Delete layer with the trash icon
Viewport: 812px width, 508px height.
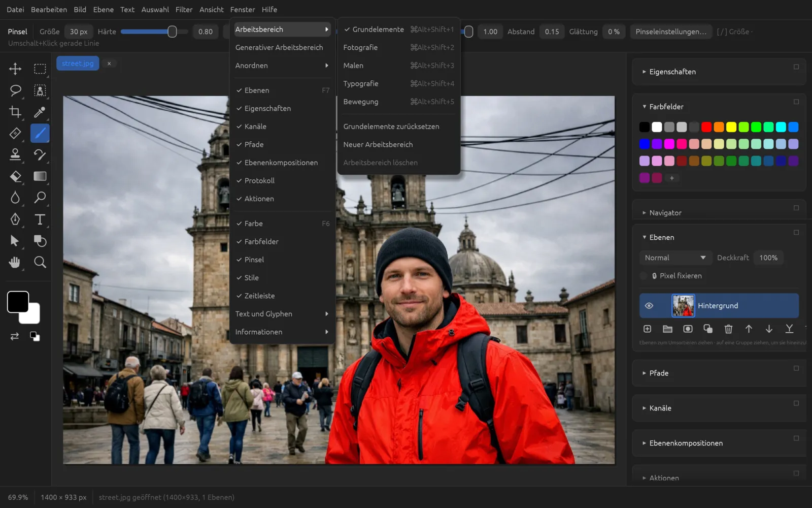click(728, 329)
